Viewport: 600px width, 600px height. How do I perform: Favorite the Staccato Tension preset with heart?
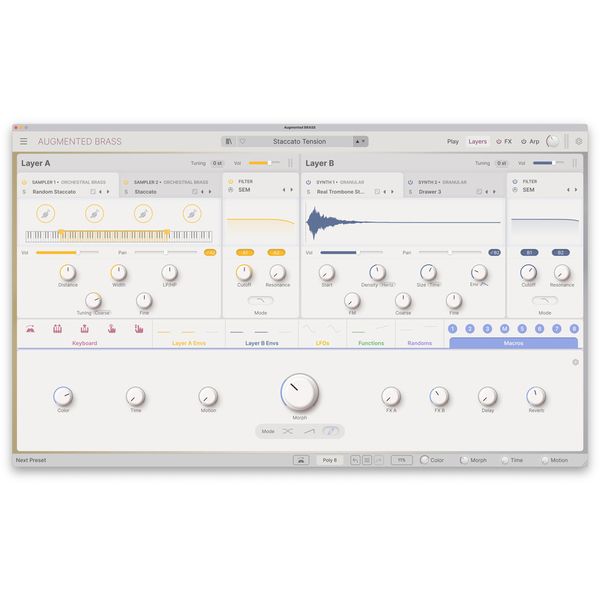pyautogui.click(x=242, y=141)
